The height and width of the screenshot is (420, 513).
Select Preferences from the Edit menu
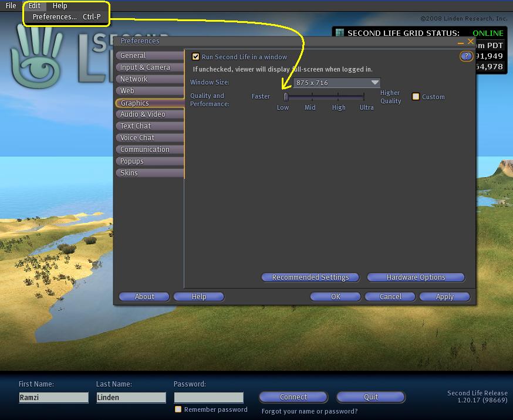point(55,17)
